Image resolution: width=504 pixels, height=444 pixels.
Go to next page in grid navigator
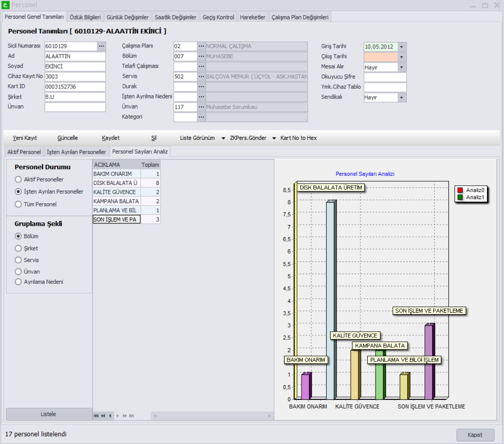pyautogui.click(x=125, y=416)
